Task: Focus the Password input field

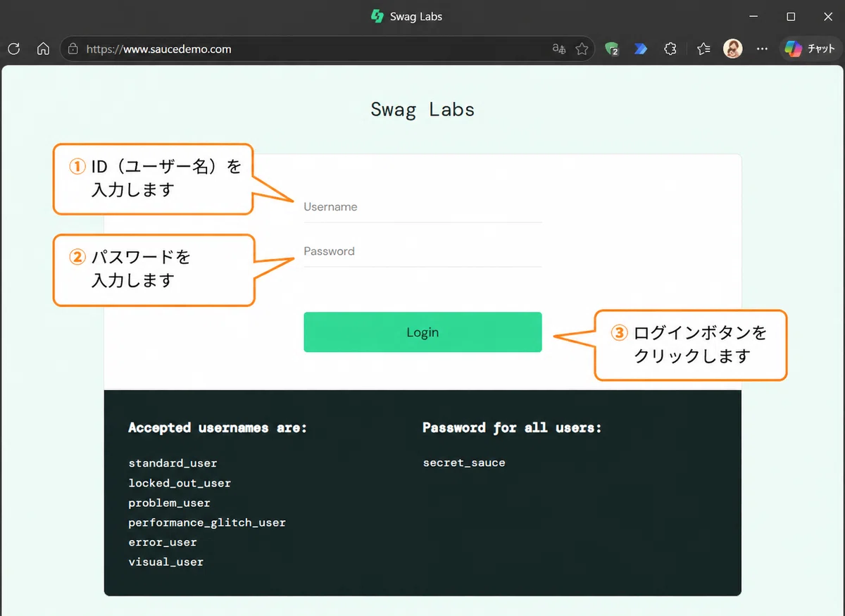Action: (x=423, y=251)
